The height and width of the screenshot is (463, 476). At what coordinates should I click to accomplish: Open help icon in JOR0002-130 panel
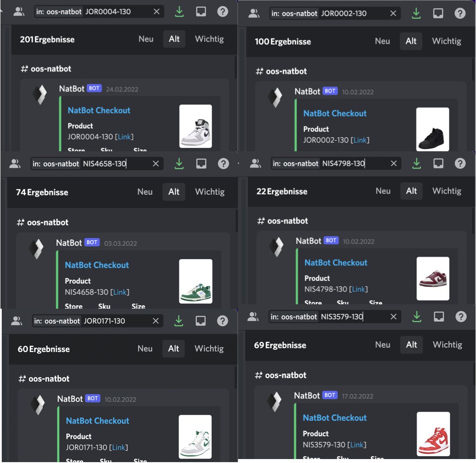(x=460, y=13)
